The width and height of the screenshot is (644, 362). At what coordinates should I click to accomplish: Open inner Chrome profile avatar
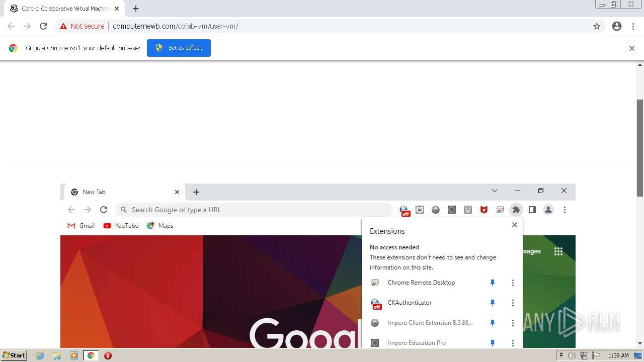point(548,210)
